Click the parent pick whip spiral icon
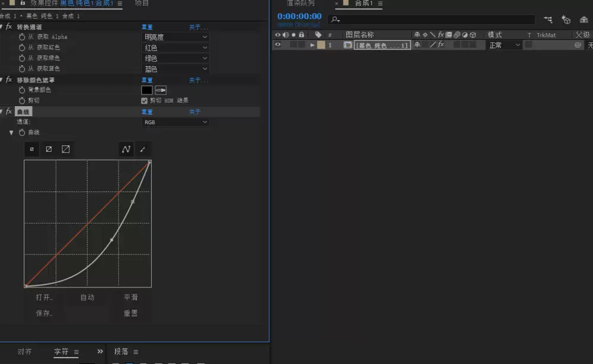This screenshot has height=364, width=593. [578, 45]
